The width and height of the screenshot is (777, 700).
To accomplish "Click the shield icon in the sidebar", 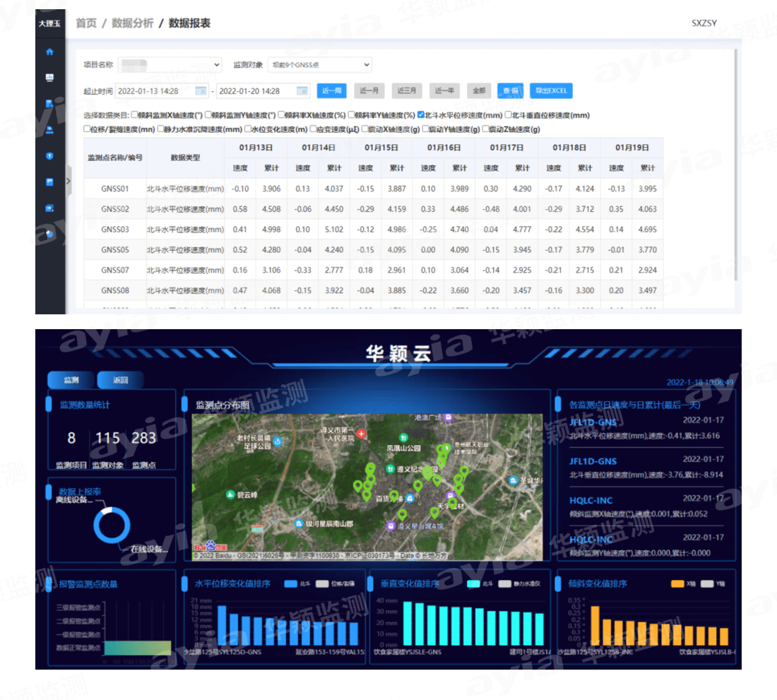I will pos(49,156).
